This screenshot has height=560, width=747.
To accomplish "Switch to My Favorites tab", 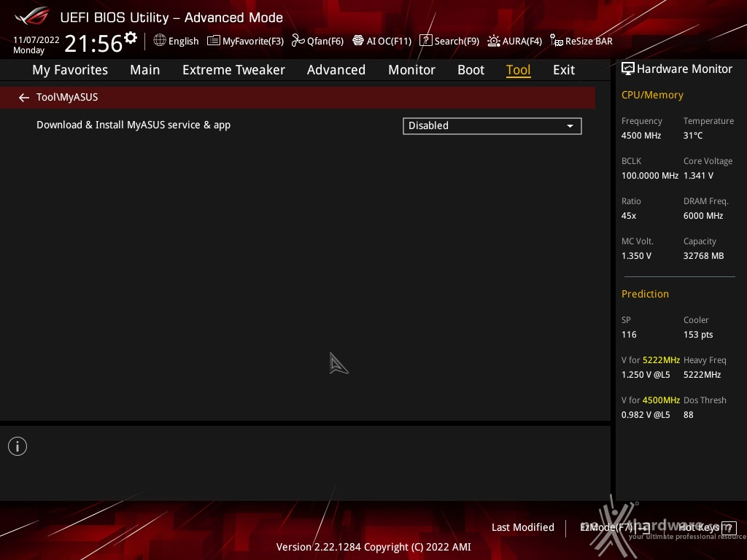I will coord(70,70).
